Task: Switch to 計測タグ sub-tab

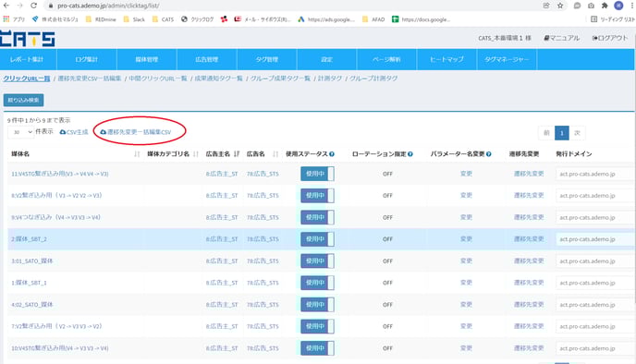Action: tap(330, 79)
